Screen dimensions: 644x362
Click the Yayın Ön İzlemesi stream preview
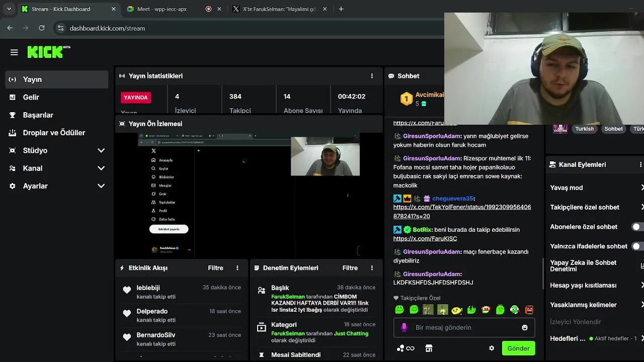coord(249,196)
